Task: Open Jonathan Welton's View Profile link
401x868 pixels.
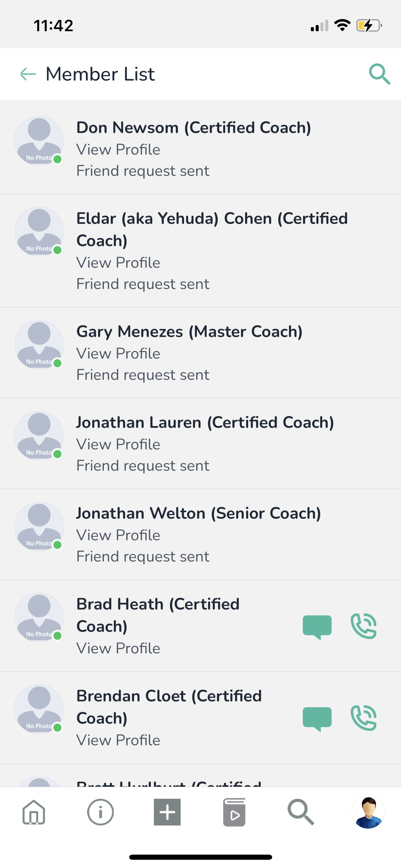Action: [118, 535]
